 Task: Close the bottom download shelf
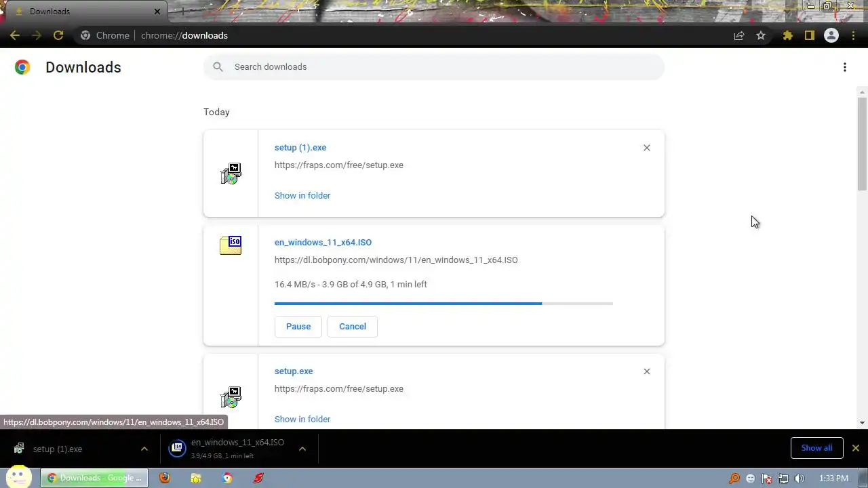pyautogui.click(x=856, y=448)
